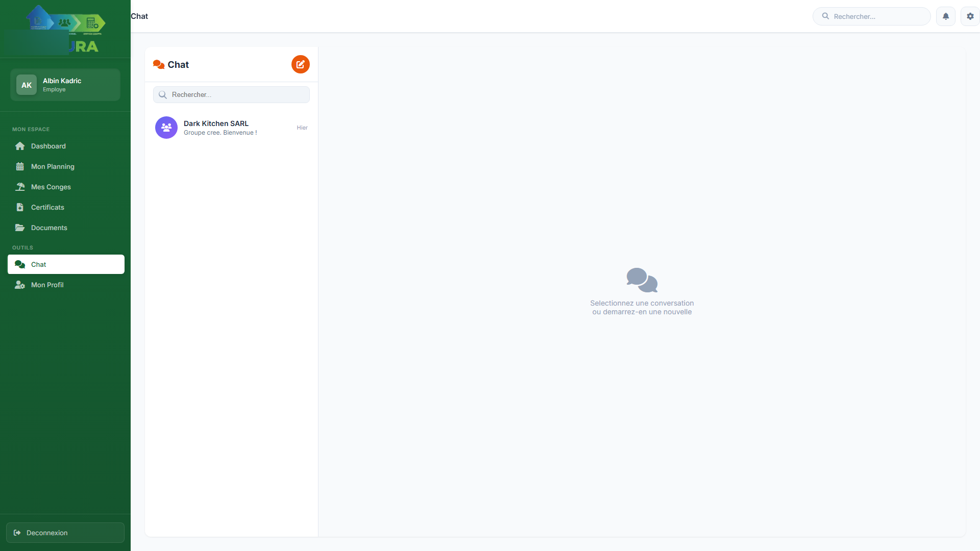
Task: Click the app logo in the sidebar
Action: tap(65, 30)
